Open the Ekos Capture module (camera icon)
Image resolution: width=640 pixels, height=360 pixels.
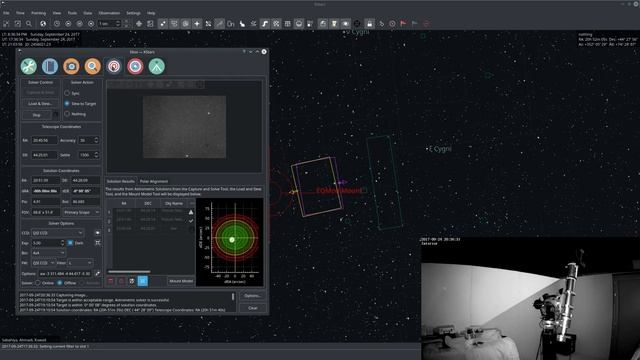click(71, 66)
